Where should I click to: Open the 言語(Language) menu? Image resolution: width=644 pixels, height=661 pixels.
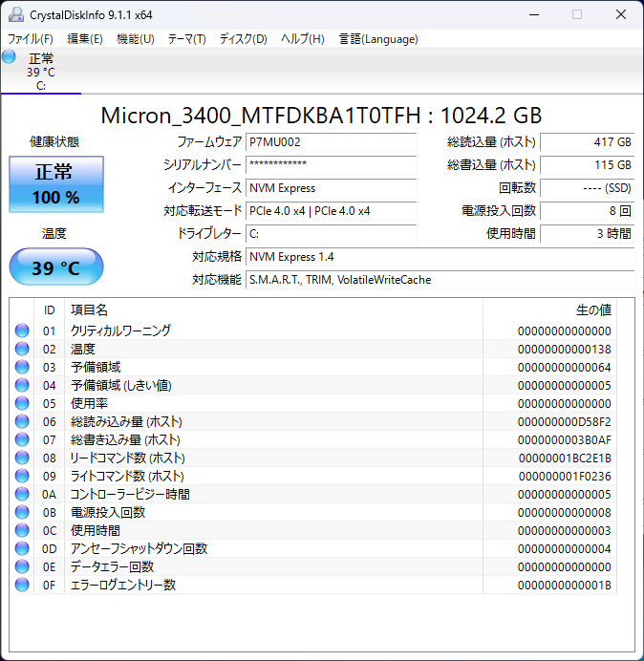378,39
